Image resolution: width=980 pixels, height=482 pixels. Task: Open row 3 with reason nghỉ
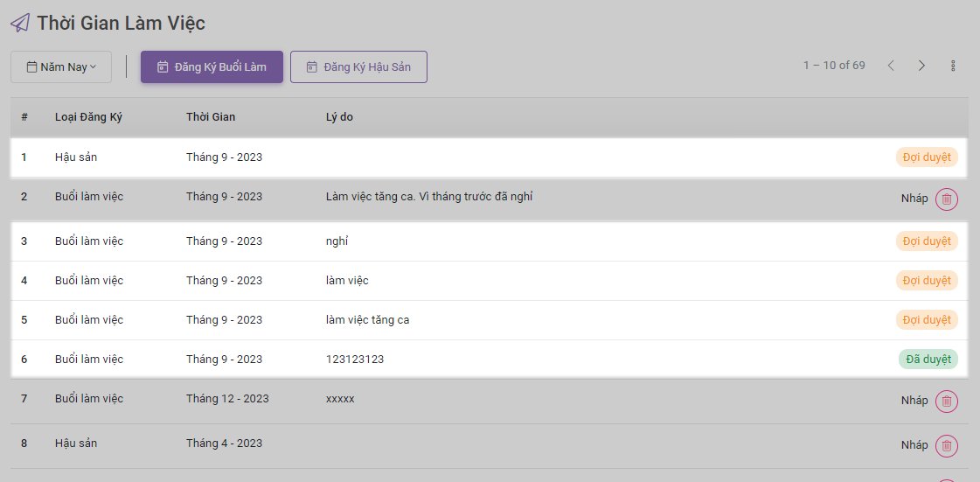tap(337, 241)
